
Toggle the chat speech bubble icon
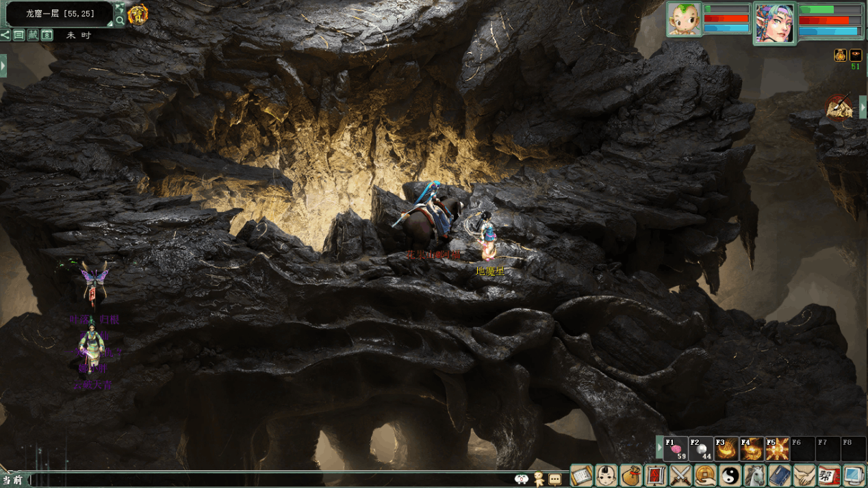pos(555,478)
